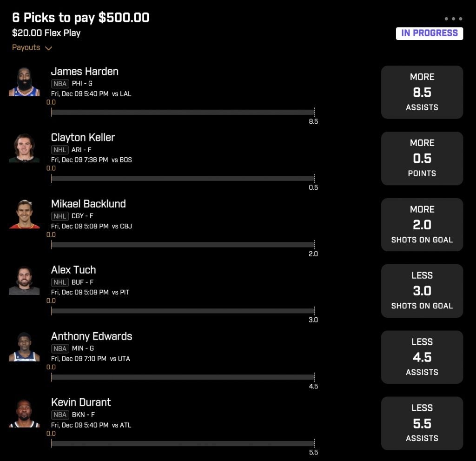This screenshot has height=461, width=476.
Task: Click James Harden's player photo
Action: [24, 81]
